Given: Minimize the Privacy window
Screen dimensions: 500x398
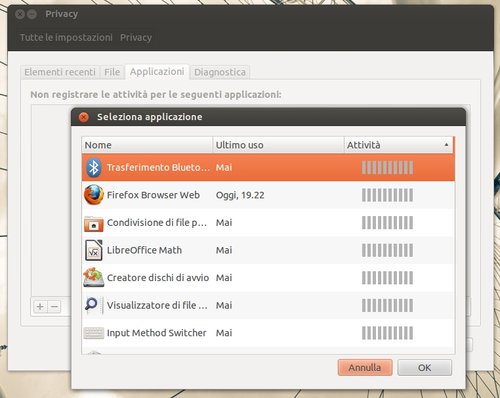Looking at the screenshot, I should pyautogui.click(x=32, y=14).
